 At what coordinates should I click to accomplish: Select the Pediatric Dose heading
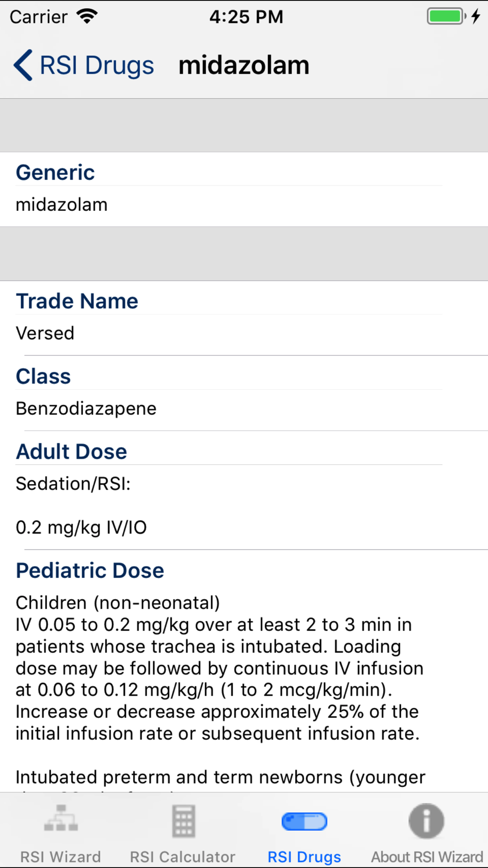pyautogui.click(x=90, y=570)
